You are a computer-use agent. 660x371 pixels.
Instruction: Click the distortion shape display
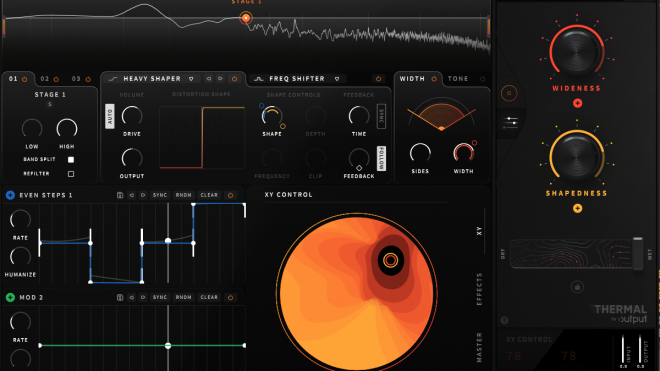pyautogui.click(x=202, y=137)
